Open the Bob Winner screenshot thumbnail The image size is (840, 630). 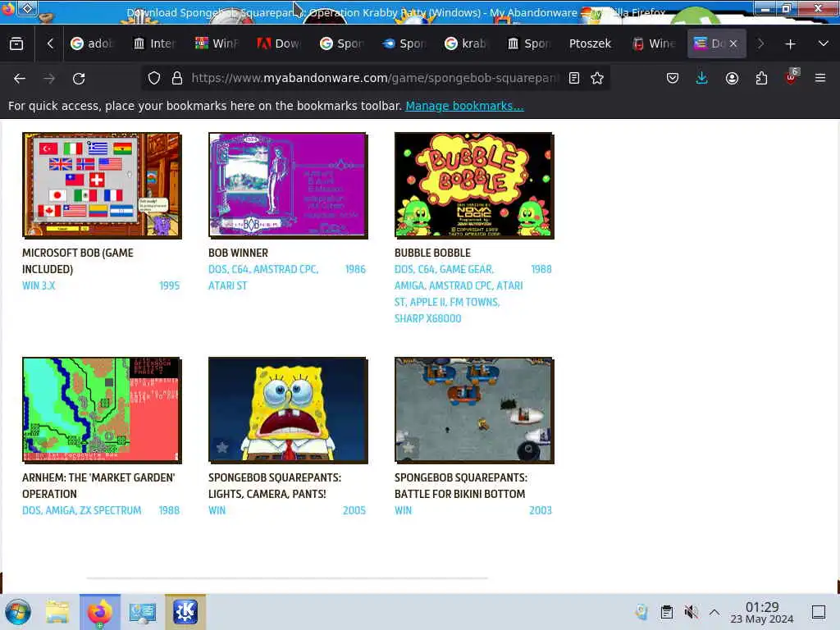coord(288,185)
